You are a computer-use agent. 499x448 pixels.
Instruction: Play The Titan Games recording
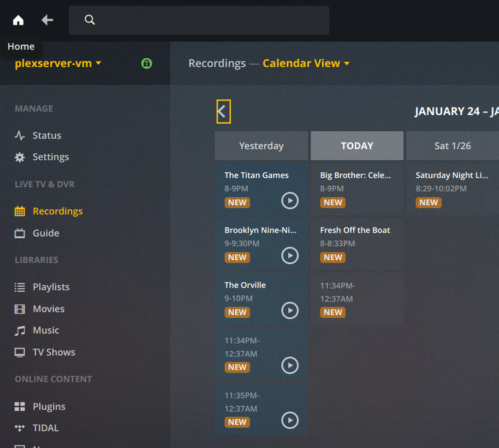tap(290, 201)
